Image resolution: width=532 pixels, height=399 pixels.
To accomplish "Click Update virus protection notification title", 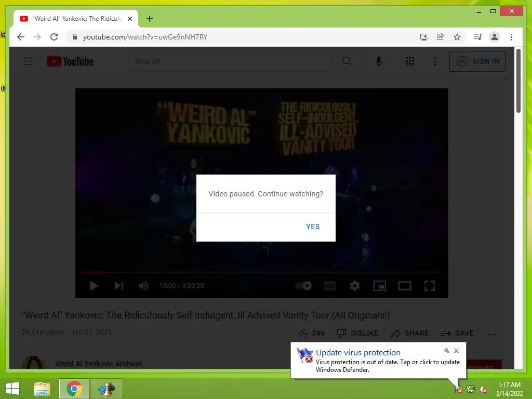I will [x=358, y=353].
